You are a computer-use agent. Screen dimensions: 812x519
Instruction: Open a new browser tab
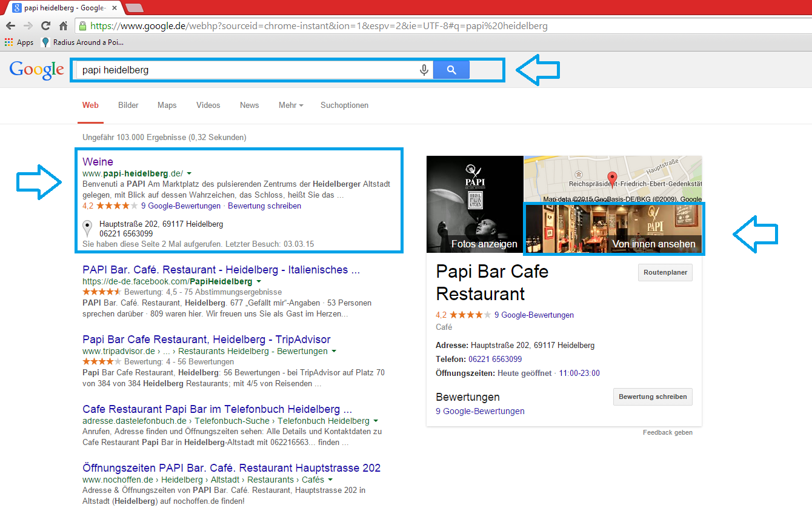pos(134,8)
